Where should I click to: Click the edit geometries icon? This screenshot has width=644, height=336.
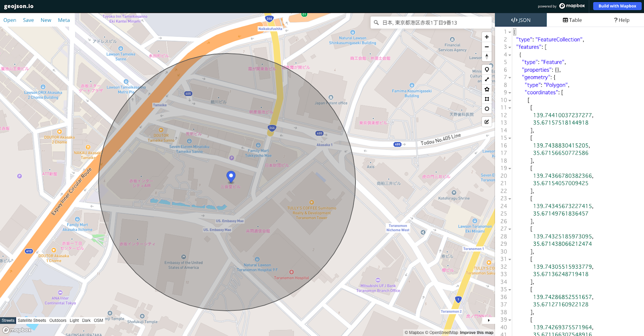[x=487, y=122]
